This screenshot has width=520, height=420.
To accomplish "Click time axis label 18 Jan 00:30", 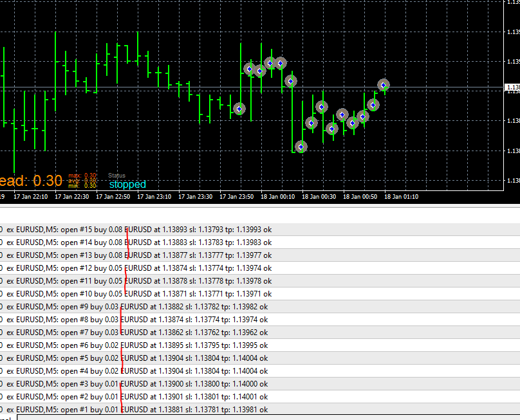I will (x=319, y=197).
